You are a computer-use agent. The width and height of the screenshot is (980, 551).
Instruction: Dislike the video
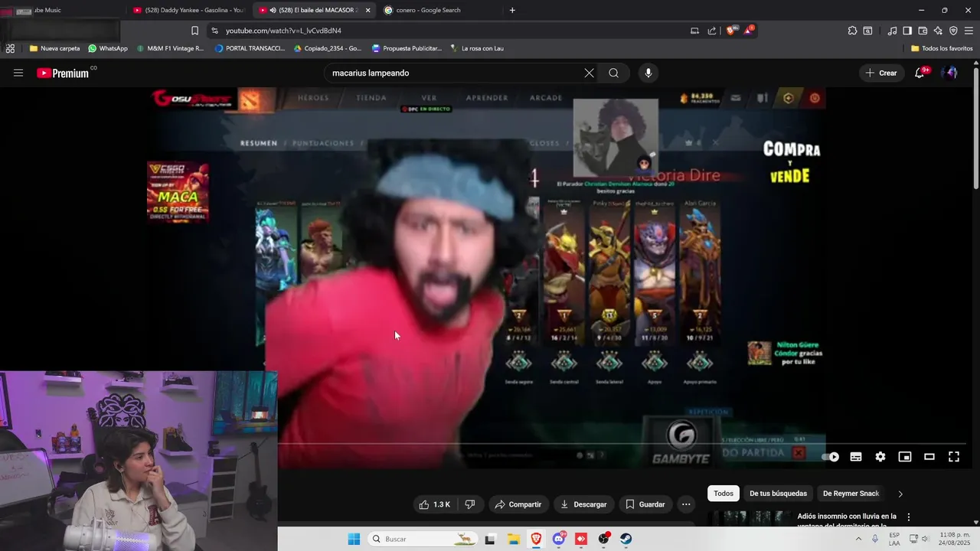[x=470, y=504]
